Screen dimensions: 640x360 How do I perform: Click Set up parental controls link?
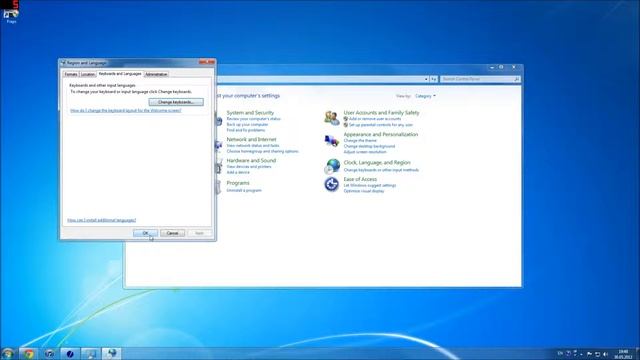380,125
